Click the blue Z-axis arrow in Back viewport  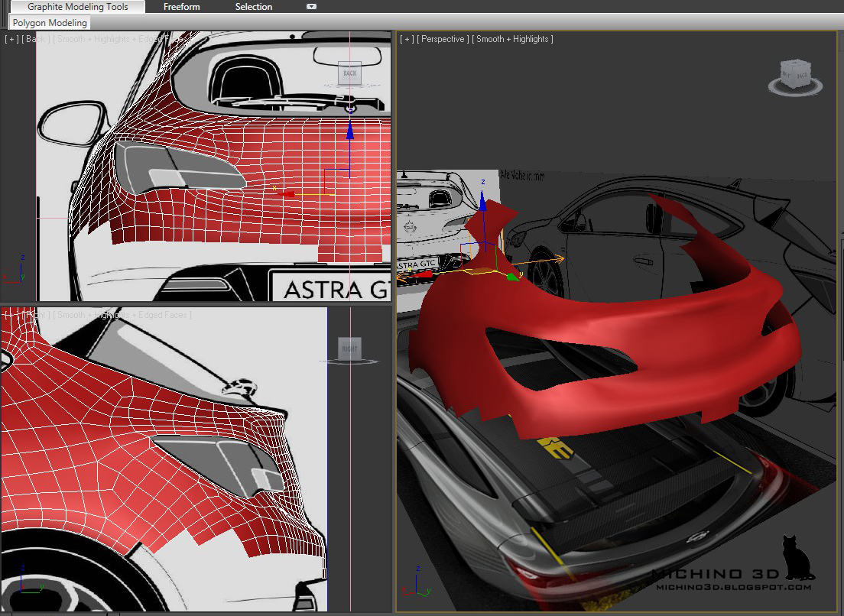click(350, 131)
